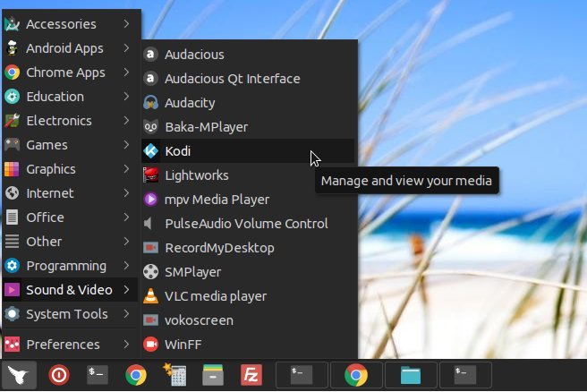
Task: Open Audacious Qt Interface entry
Action: click(x=248, y=79)
